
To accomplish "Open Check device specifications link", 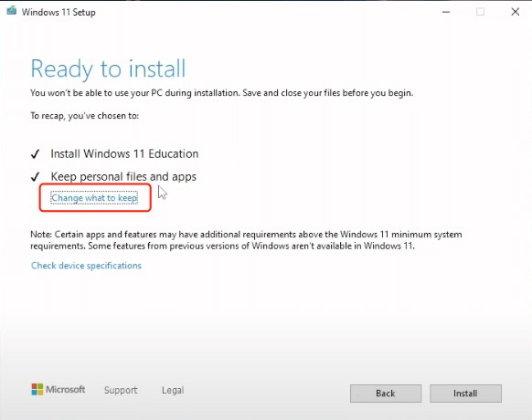I will pos(86,266).
